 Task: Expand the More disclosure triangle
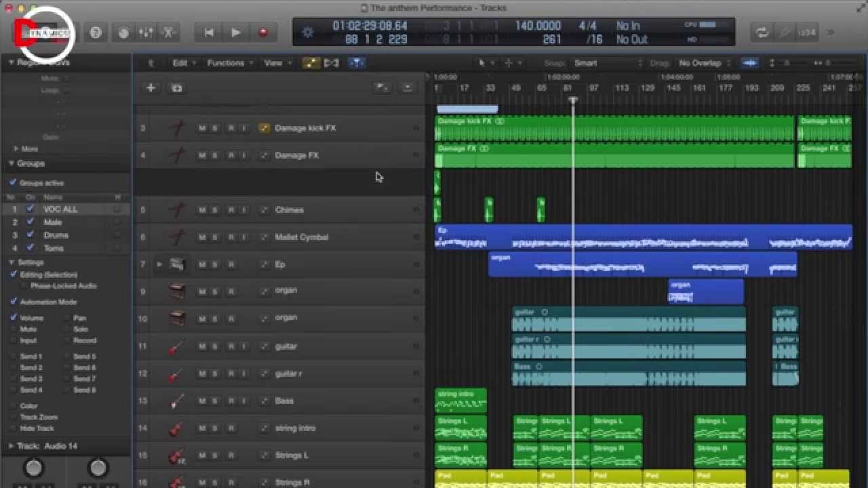pos(16,148)
